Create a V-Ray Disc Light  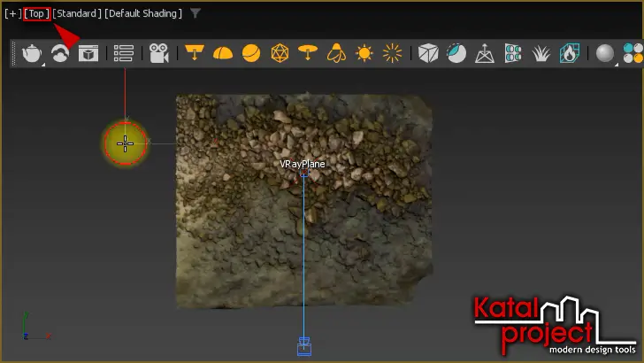[x=308, y=52]
